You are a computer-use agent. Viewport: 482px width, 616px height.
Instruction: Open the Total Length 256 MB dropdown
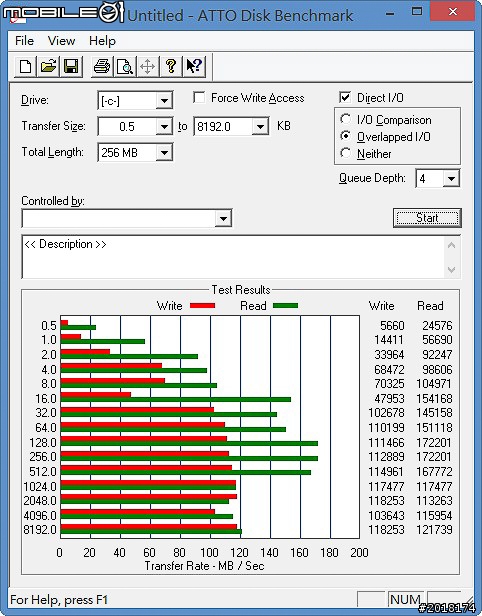[164, 152]
